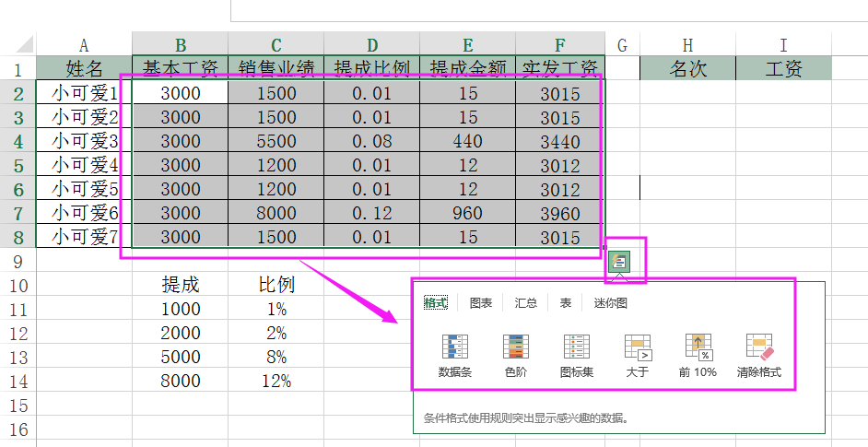Click the 工资 header cell in column I
Image resolution: width=868 pixels, height=447 pixels.
pyautogui.click(x=783, y=68)
